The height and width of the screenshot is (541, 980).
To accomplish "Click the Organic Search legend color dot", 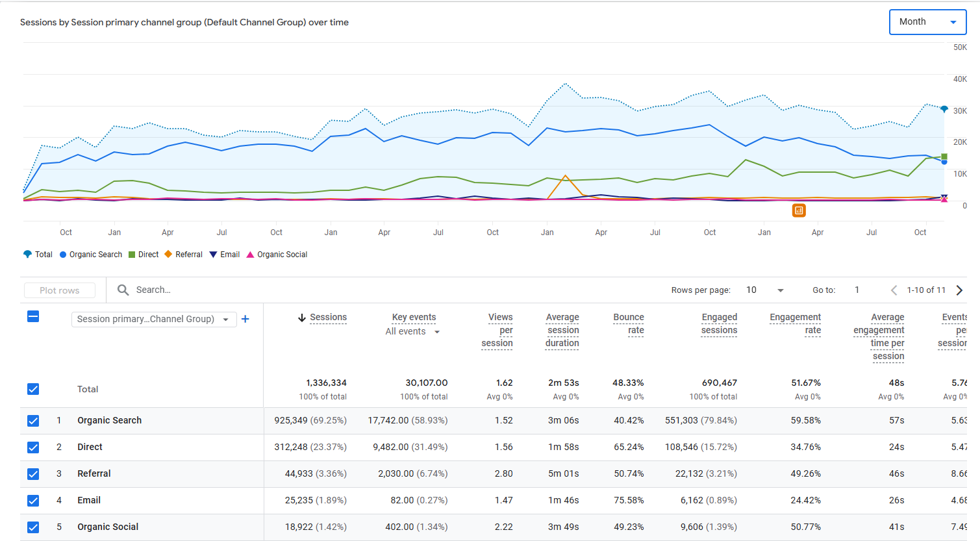I will 63,255.
